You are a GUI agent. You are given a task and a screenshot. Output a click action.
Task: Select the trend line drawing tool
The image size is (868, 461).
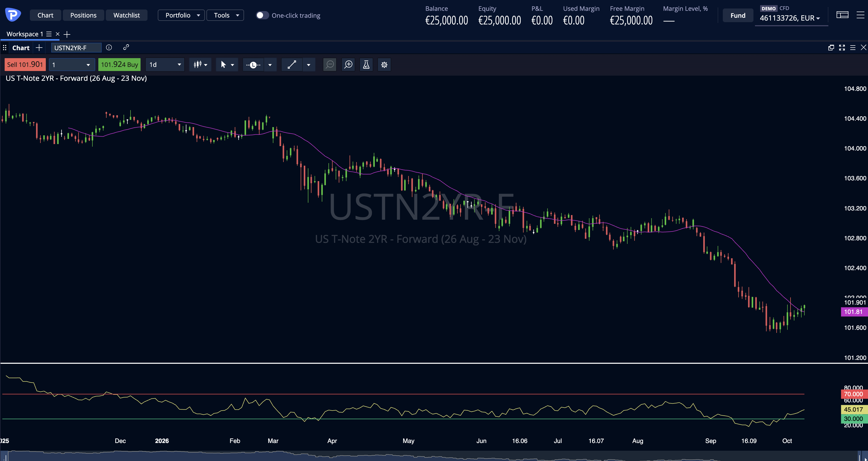pyautogui.click(x=292, y=64)
